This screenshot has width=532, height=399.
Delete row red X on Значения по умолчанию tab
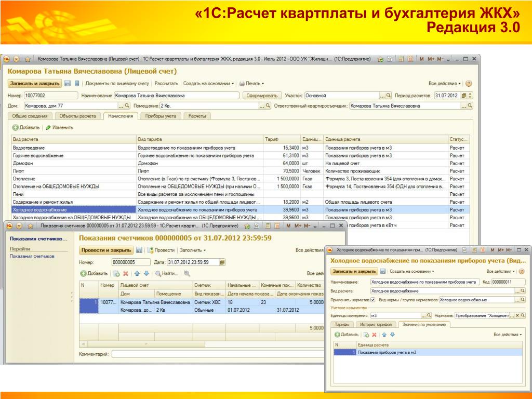click(374, 335)
